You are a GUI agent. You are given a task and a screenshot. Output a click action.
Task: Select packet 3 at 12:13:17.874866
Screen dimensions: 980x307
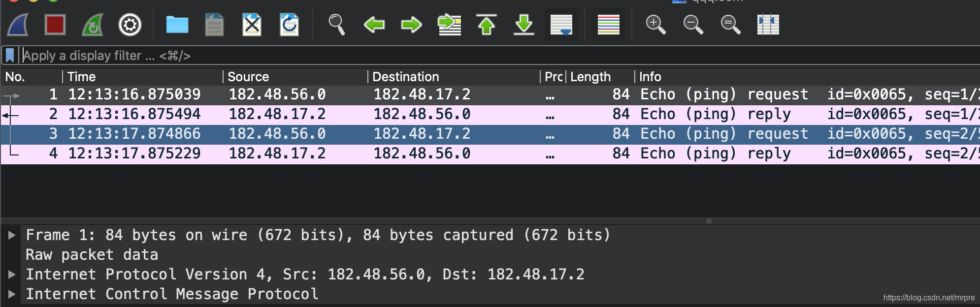[x=490, y=134]
